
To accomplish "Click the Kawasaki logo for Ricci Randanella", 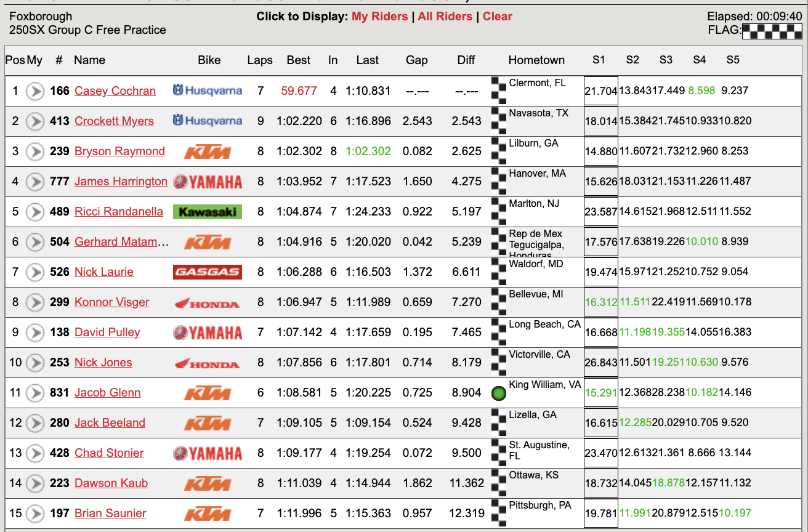I will [x=208, y=212].
